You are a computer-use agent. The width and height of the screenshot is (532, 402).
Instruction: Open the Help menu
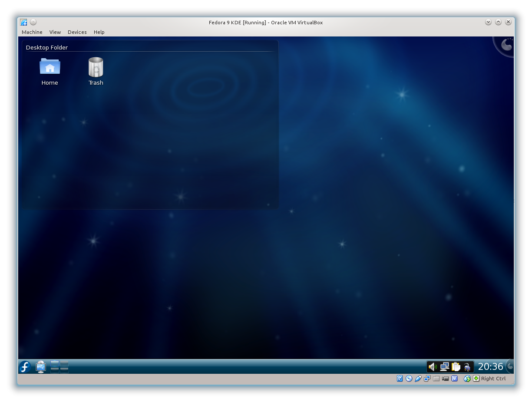point(99,32)
